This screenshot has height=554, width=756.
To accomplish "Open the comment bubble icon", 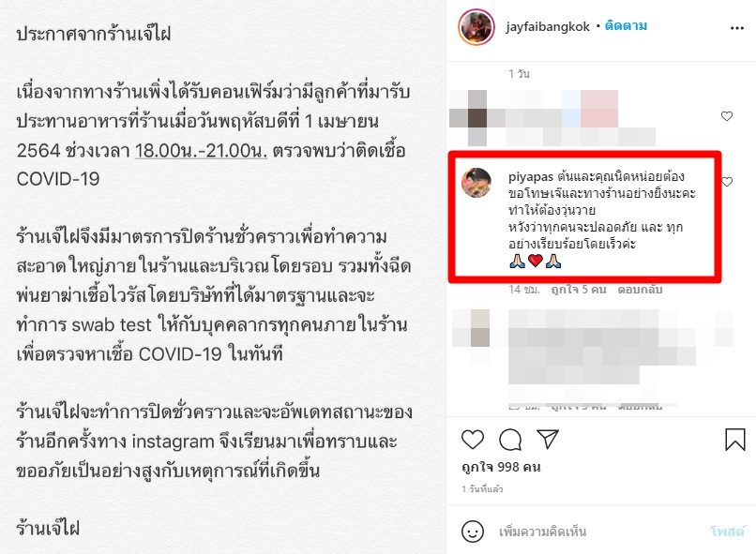I will [510, 440].
